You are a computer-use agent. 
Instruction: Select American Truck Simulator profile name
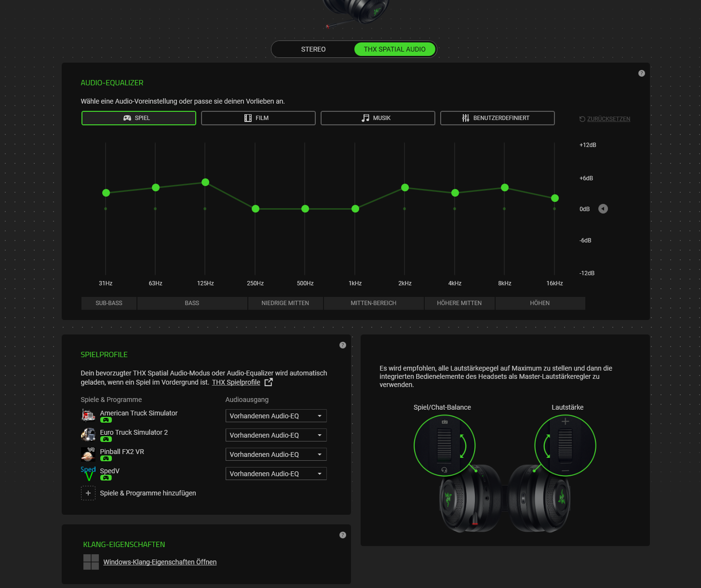pyautogui.click(x=139, y=413)
